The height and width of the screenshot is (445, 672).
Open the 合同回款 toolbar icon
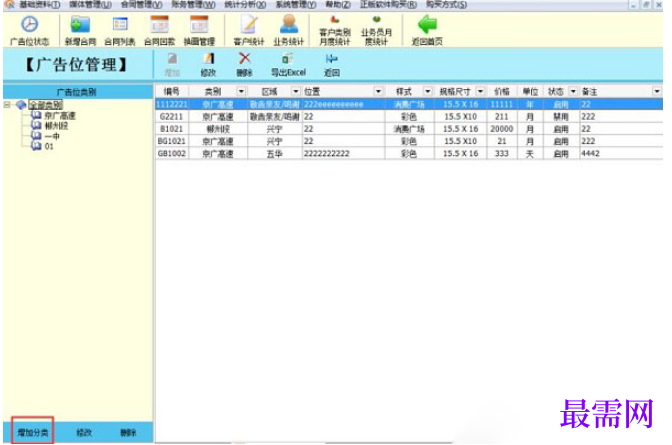pos(159,24)
